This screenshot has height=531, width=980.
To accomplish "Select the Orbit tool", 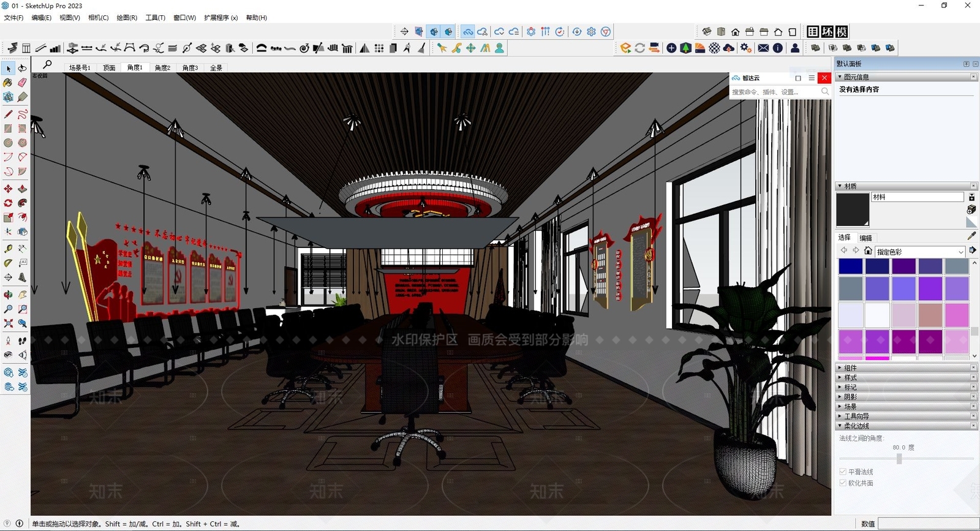I will 8,295.
